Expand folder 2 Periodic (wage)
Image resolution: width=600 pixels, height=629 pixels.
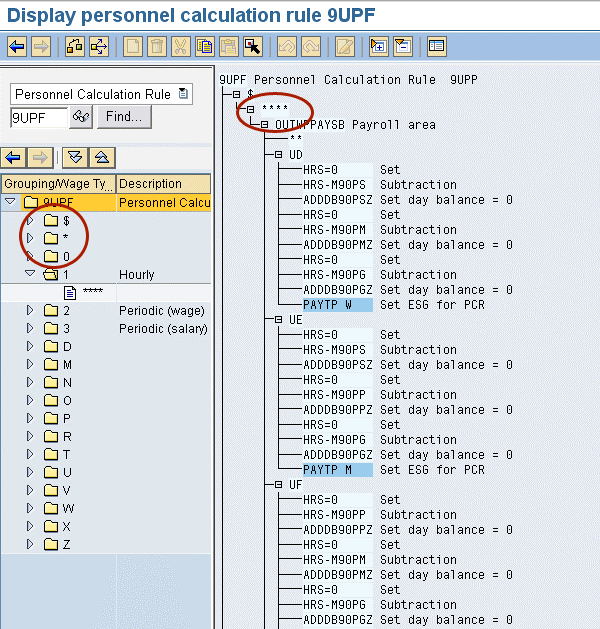[30, 311]
